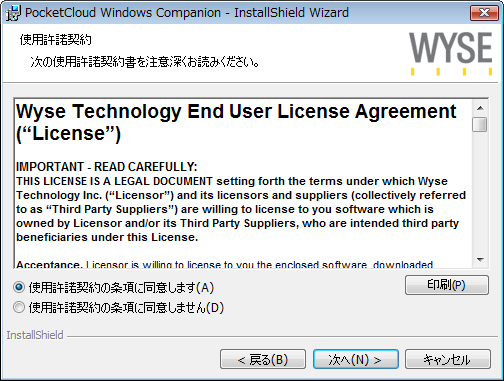504x381 pixels.
Task: Click the 印刷(P) print button
Action: coord(447,285)
